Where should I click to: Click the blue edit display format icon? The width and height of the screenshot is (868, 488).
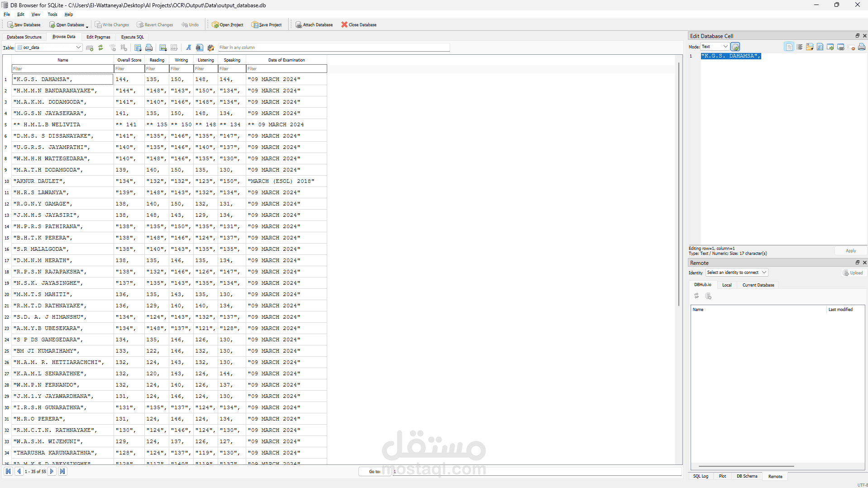(189, 48)
